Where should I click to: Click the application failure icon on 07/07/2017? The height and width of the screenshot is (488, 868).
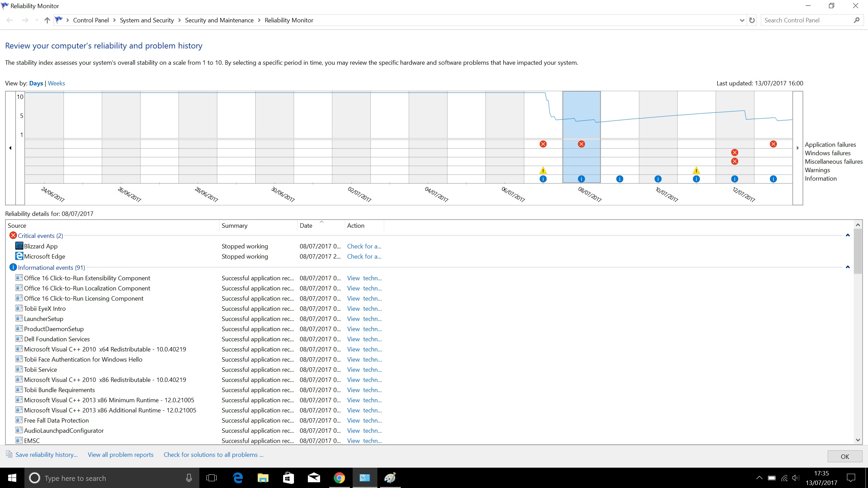543,144
